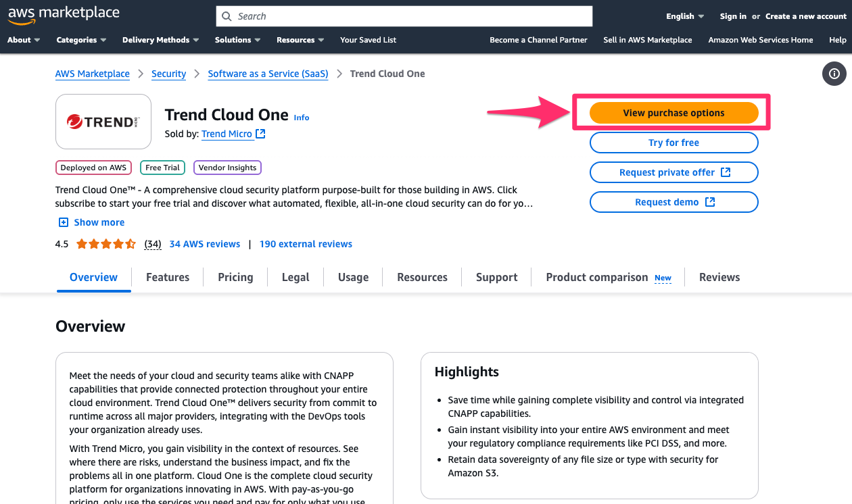Click Request private offer button
The height and width of the screenshot is (504, 852).
point(673,172)
